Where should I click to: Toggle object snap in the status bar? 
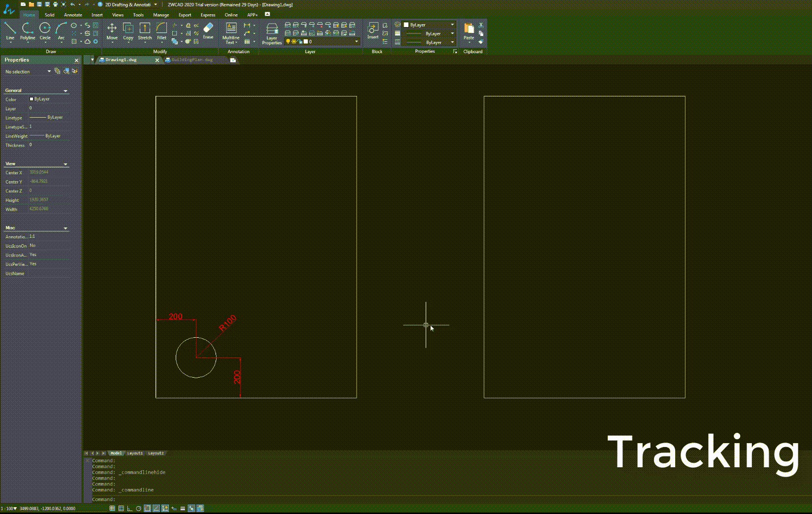coord(148,508)
